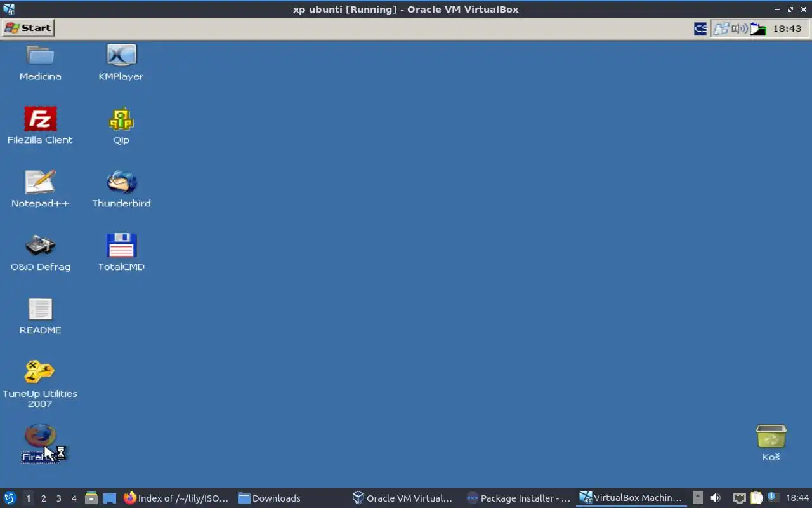Screen dimensions: 812x508
Task: Open the host notification alert tray icon
Action: coord(772,497)
